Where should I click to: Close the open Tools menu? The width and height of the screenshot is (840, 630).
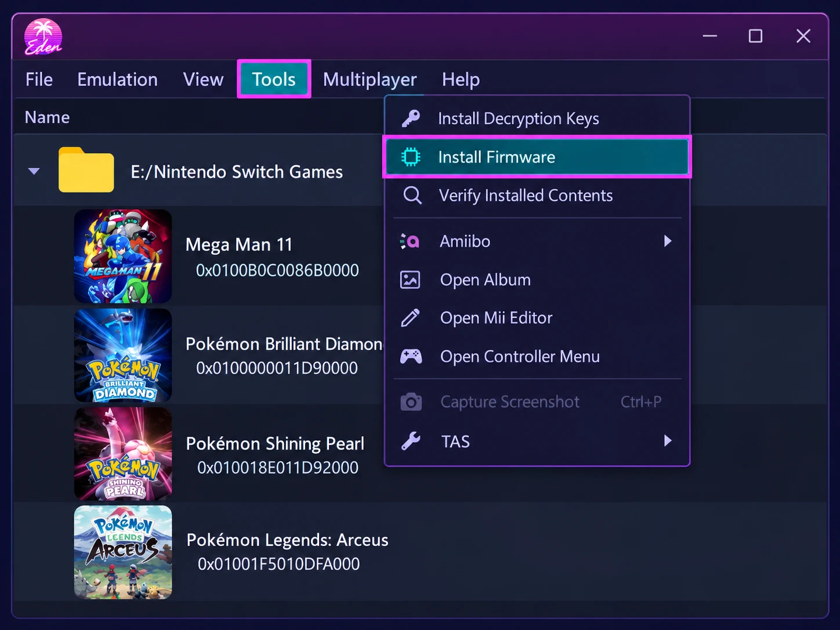[x=274, y=79]
